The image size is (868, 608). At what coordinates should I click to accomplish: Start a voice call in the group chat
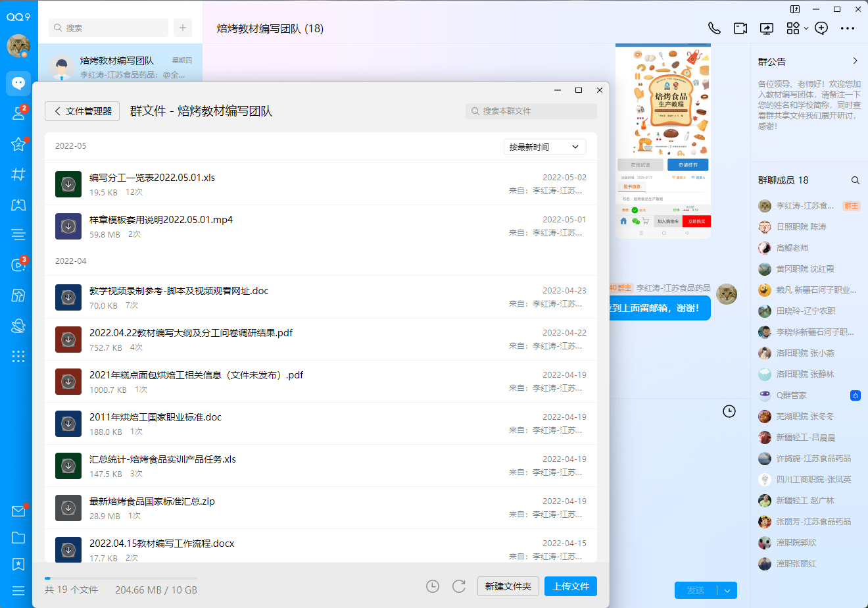click(714, 28)
